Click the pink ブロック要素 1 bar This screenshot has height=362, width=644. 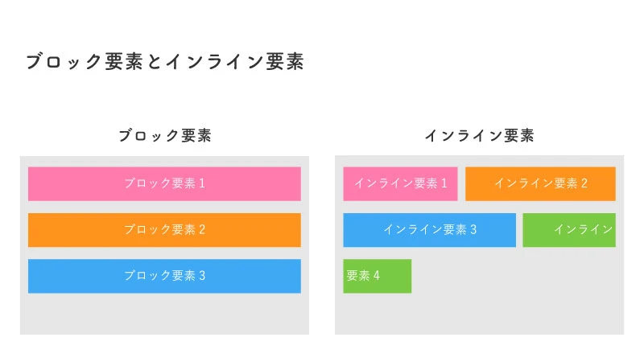coord(164,183)
